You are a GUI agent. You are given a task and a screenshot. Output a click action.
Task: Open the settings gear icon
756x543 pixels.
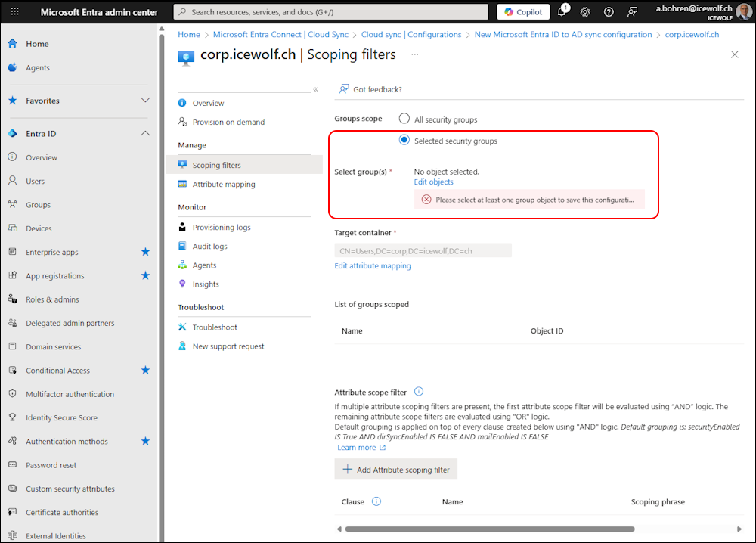(x=585, y=12)
